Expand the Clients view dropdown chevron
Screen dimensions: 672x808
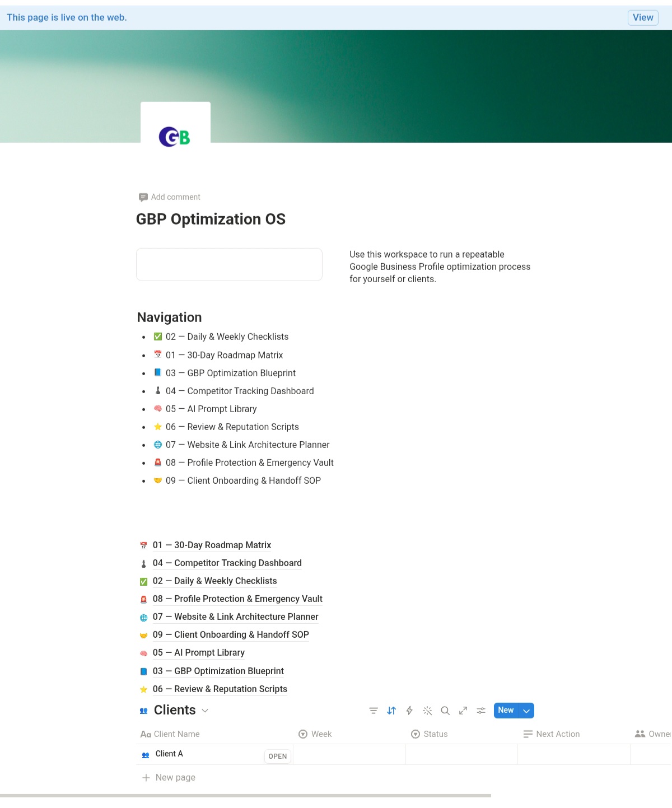coord(205,711)
